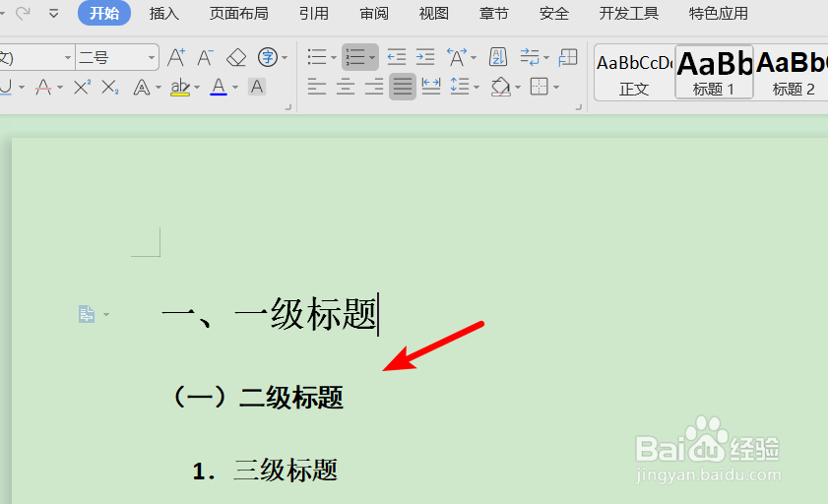Expand the bullet list dropdown arrow
Viewport: 828px width, 504px height.
(334, 57)
